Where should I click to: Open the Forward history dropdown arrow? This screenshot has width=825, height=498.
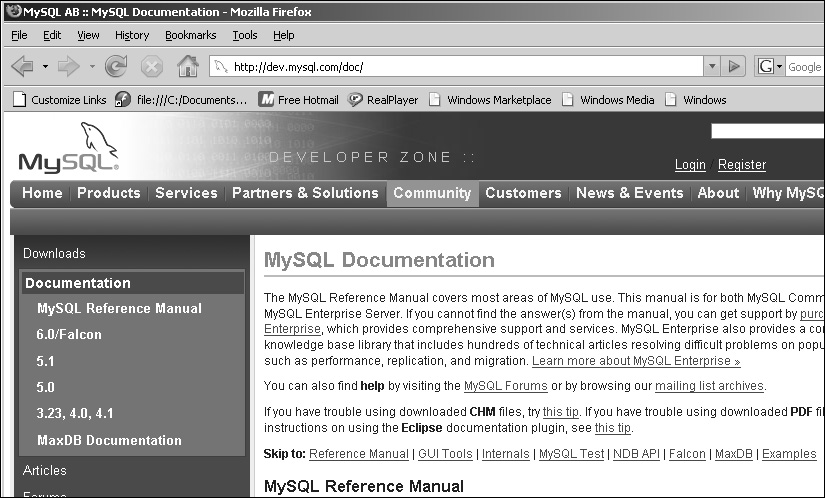(92, 67)
